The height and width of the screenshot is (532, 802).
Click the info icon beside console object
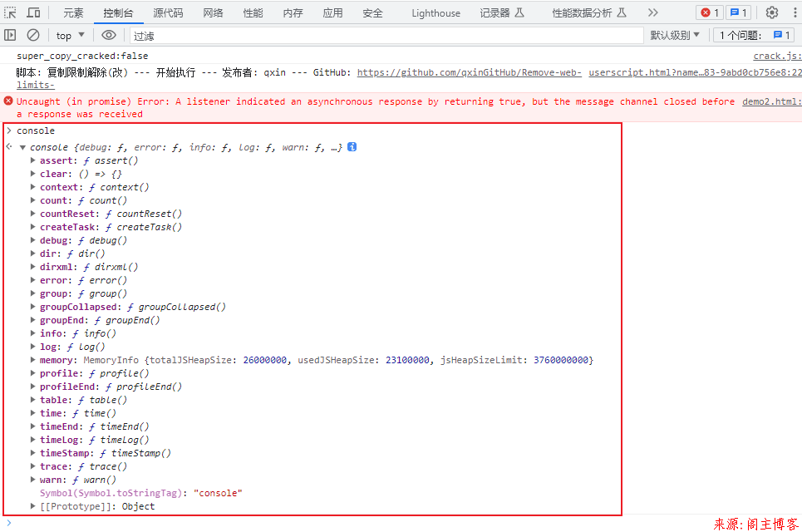coord(352,147)
